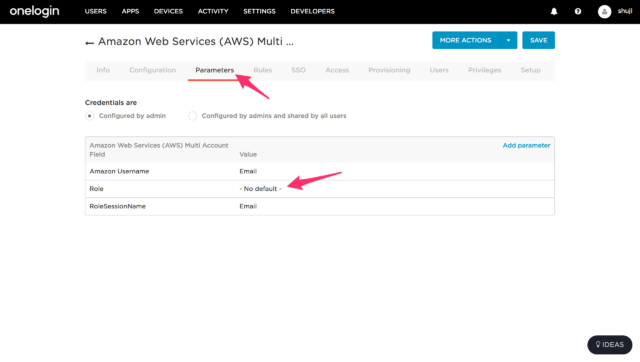Switch to the Rules tab
The width and height of the screenshot is (640, 362).
262,70
